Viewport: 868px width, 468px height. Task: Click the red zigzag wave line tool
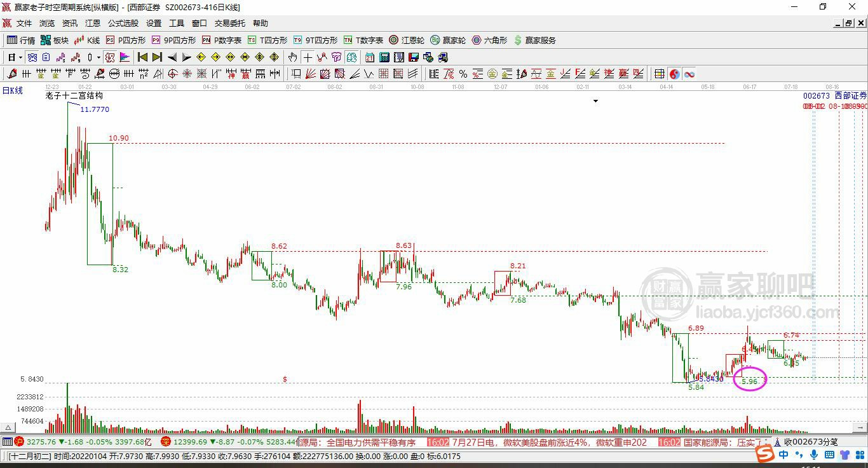tap(322, 57)
